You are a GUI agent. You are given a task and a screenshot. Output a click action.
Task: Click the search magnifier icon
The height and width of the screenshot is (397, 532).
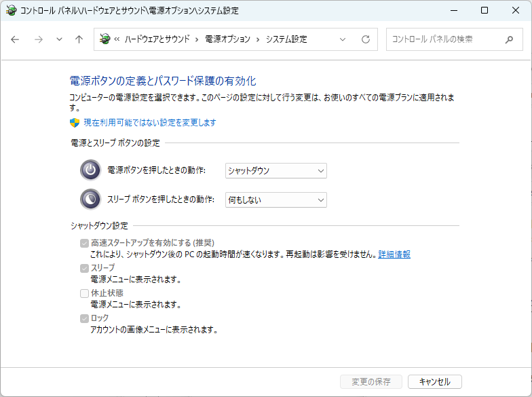pyautogui.click(x=509, y=39)
